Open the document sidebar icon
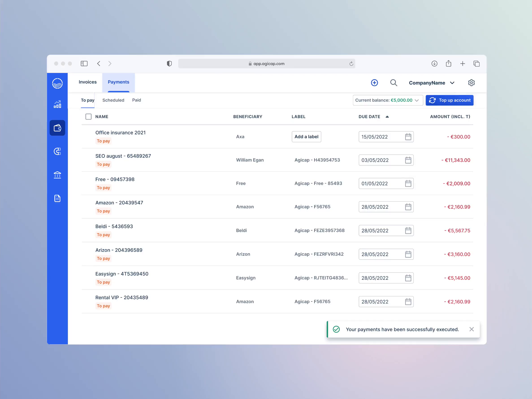532x399 pixels. click(57, 198)
